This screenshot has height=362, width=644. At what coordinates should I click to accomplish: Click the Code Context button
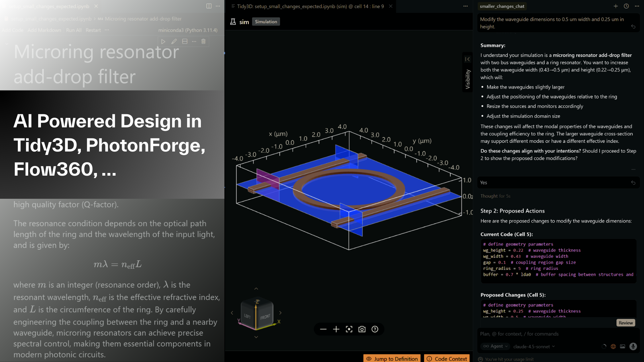point(447,359)
